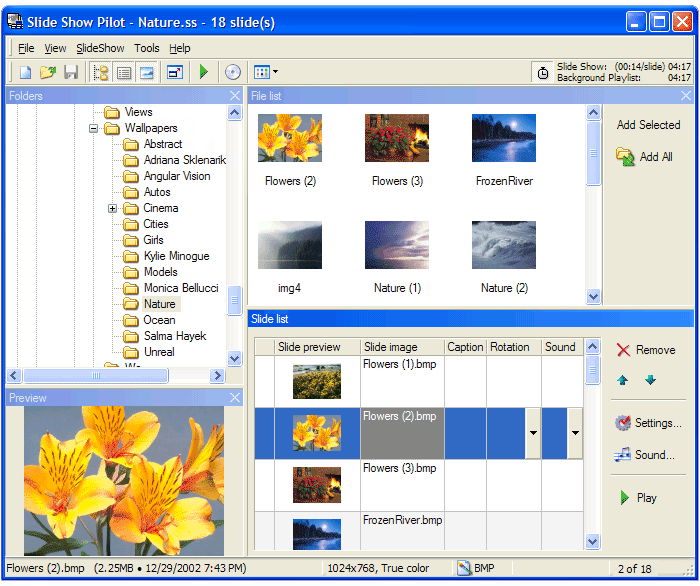Expand the Cinema folder in the tree
Viewport: 700px width, 586px height.
pyautogui.click(x=113, y=208)
